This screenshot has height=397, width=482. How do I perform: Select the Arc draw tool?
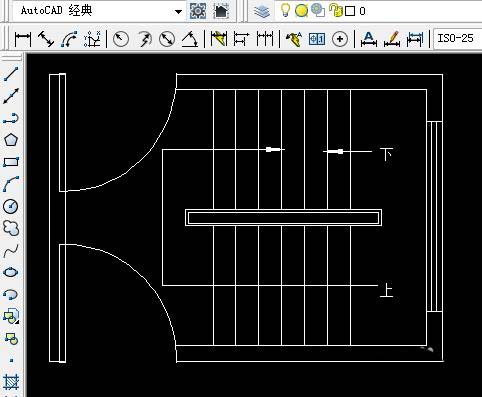pos(11,184)
